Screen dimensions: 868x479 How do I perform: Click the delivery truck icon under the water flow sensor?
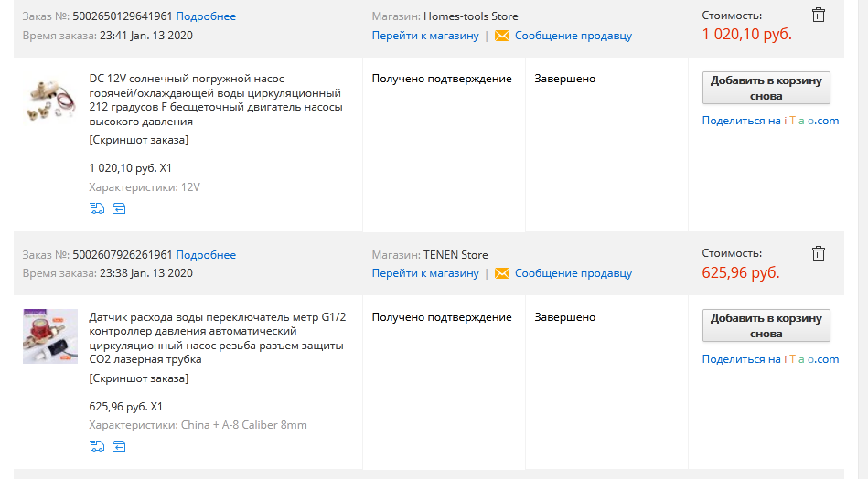(x=97, y=446)
